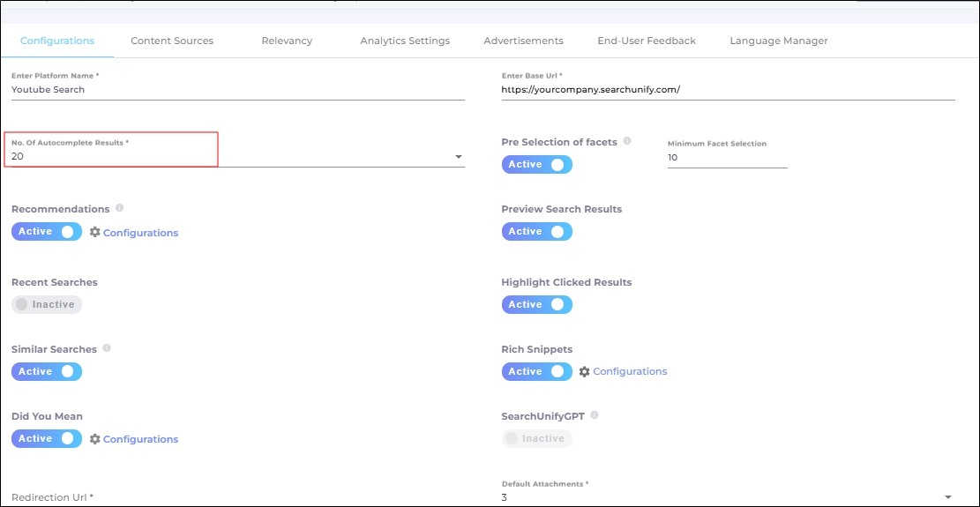
Task: Enable the Recent Searches toggle
Action: coord(47,304)
